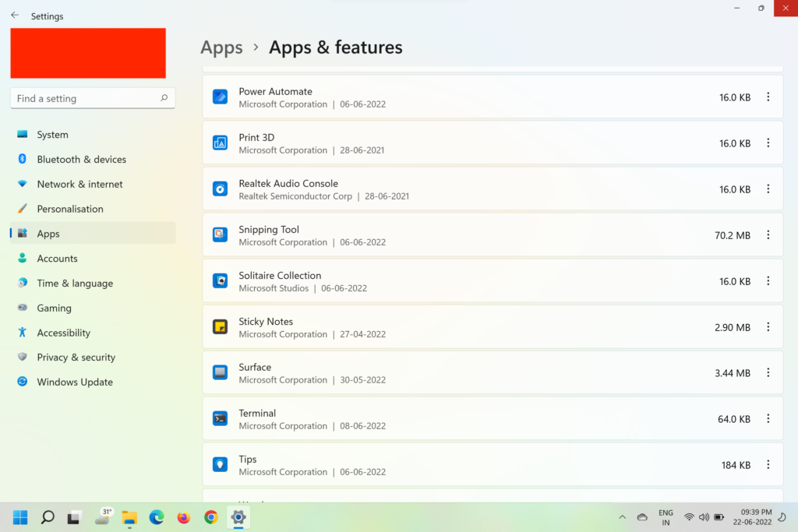Select Privacy & security in sidebar
This screenshot has height=532, width=798.
point(76,357)
